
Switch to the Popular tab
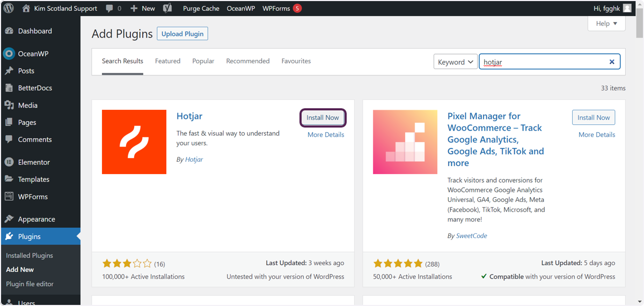coord(203,61)
